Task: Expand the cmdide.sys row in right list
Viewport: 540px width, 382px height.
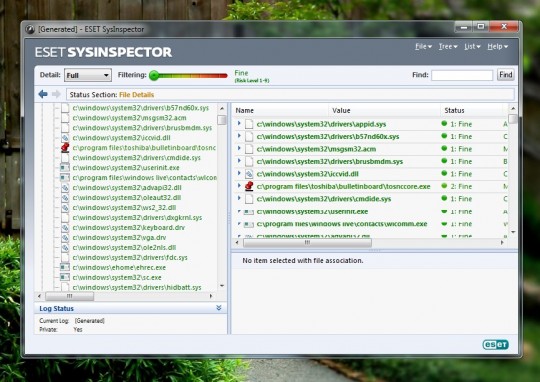Action: click(239, 198)
